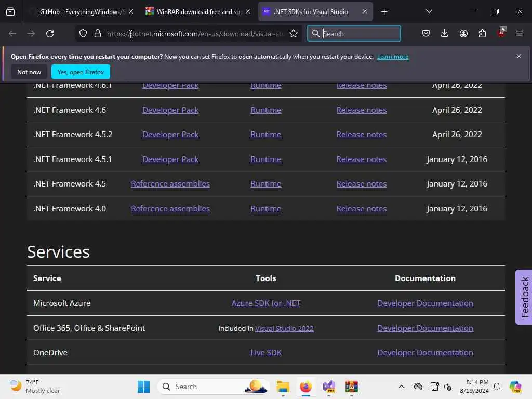This screenshot has height=399, width=532.
Task: Show hidden system tray icons
Action: point(402,387)
